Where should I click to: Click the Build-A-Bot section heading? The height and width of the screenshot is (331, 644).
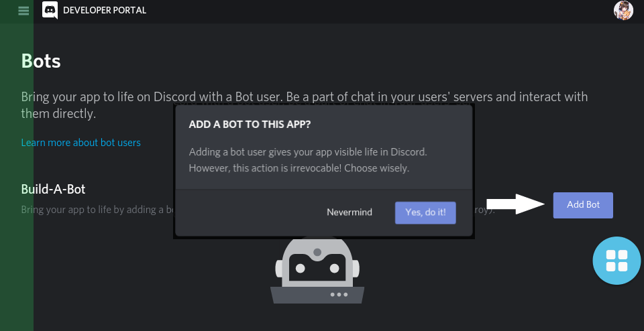tap(54, 190)
